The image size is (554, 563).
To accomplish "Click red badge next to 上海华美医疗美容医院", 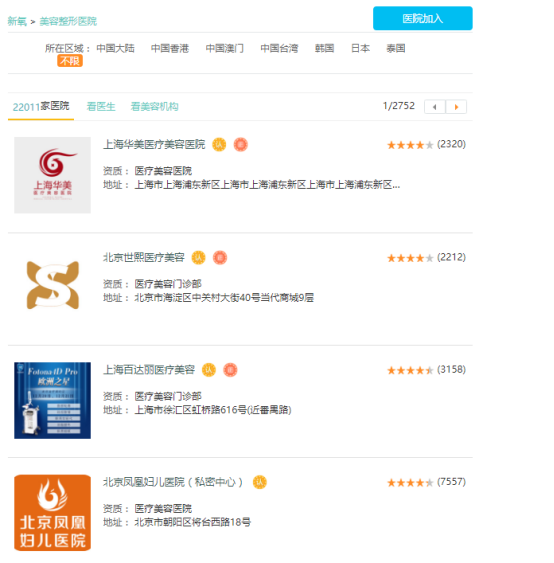I will pyautogui.click(x=241, y=144).
